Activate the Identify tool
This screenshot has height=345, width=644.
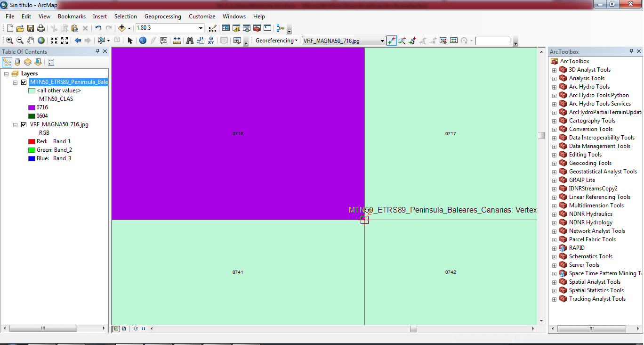143,41
